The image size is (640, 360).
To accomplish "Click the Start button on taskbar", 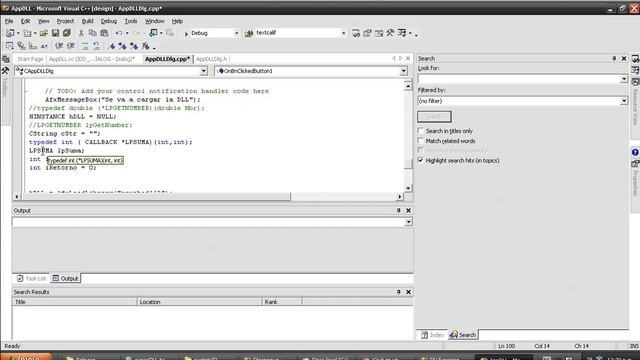I will [26, 357].
